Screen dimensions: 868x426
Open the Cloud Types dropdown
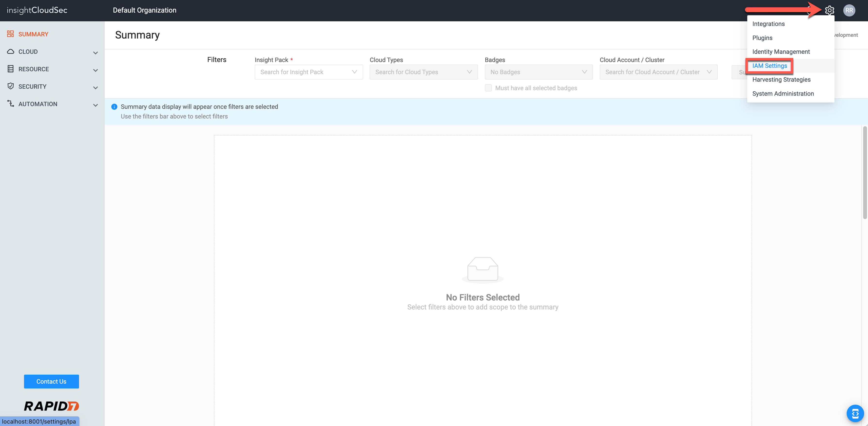[x=423, y=72]
